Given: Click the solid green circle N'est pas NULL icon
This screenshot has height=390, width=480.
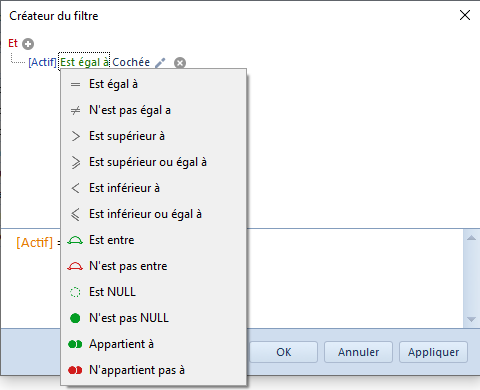Looking at the screenshot, I should [x=75, y=318].
